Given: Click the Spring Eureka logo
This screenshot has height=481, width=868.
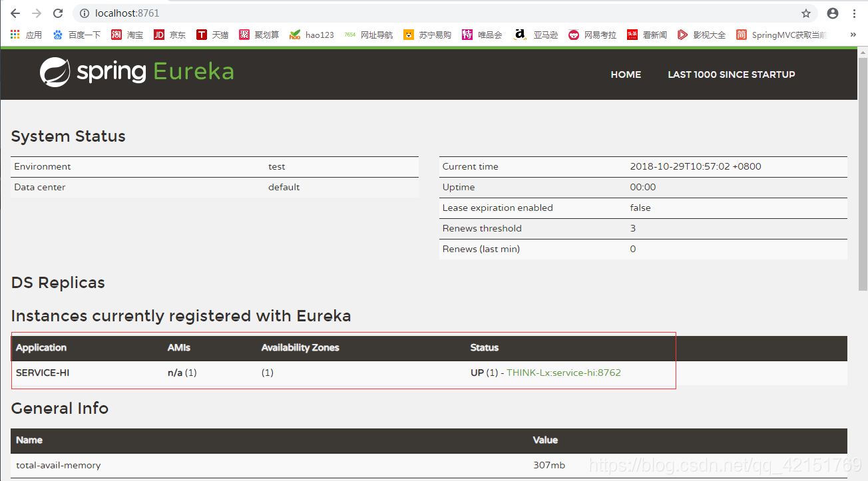Looking at the screenshot, I should coord(136,72).
